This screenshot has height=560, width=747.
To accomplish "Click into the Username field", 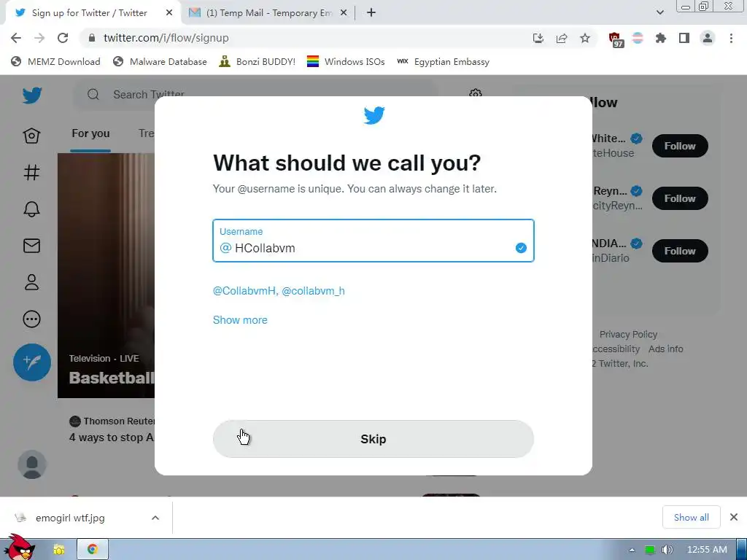I will [373, 241].
